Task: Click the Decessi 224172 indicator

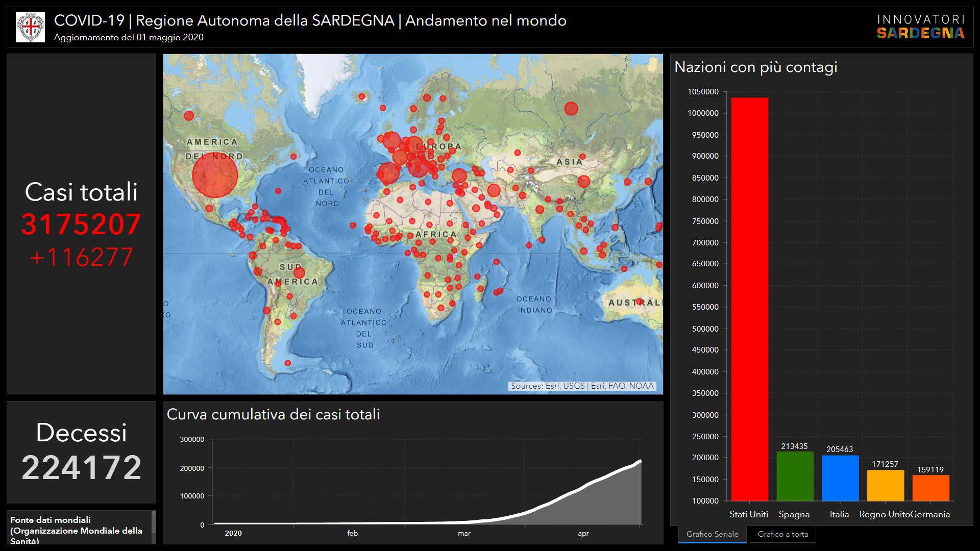Action: [x=81, y=467]
